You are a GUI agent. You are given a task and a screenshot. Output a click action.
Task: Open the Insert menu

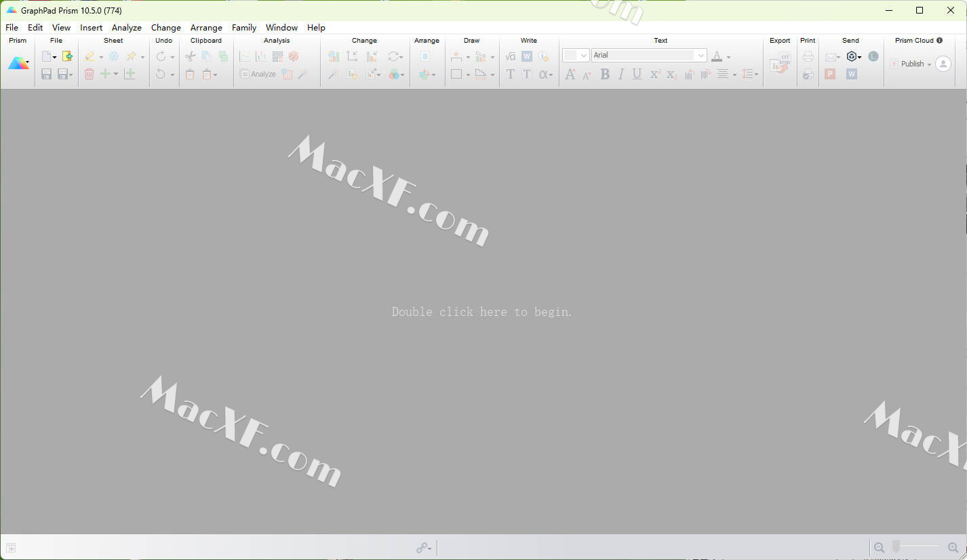(x=92, y=27)
